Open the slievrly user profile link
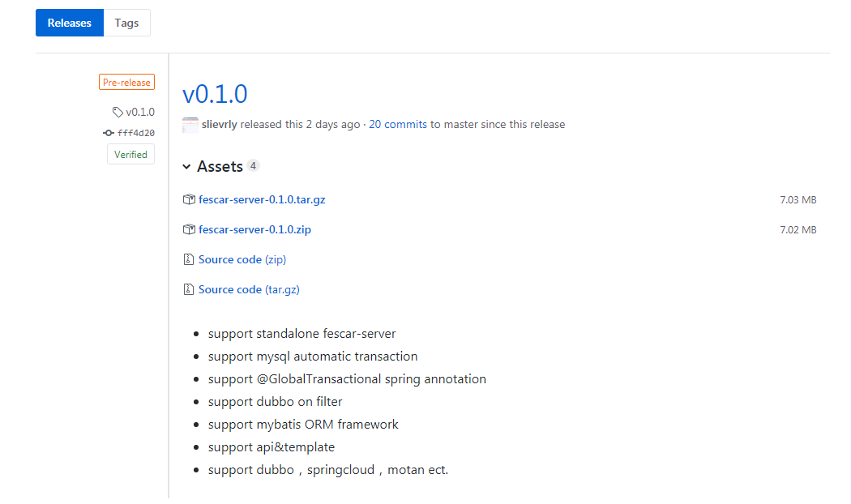 pyautogui.click(x=219, y=125)
